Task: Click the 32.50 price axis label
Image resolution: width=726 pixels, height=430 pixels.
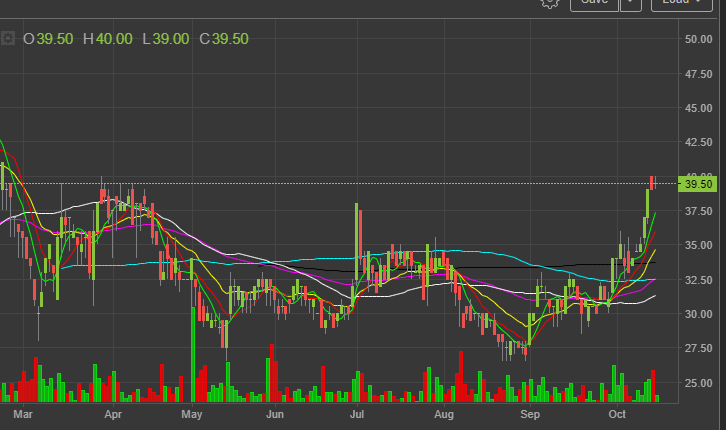Action: [x=698, y=280]
